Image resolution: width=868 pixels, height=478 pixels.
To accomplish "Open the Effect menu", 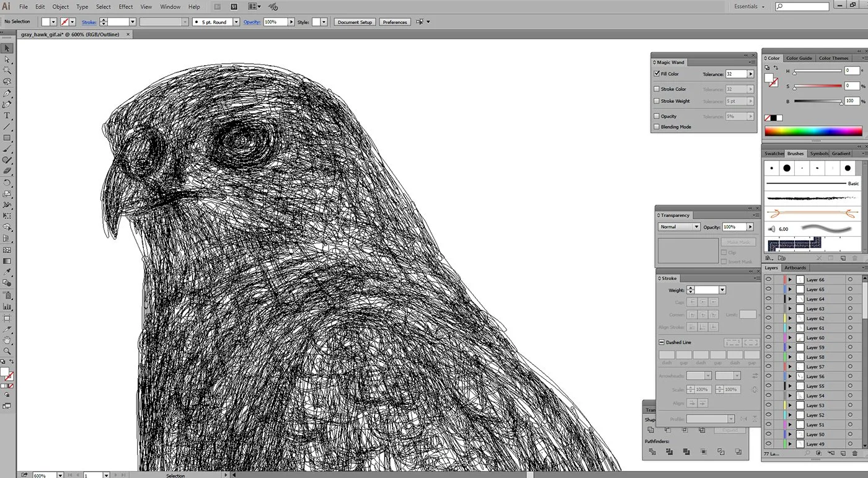I will [126, 7].
